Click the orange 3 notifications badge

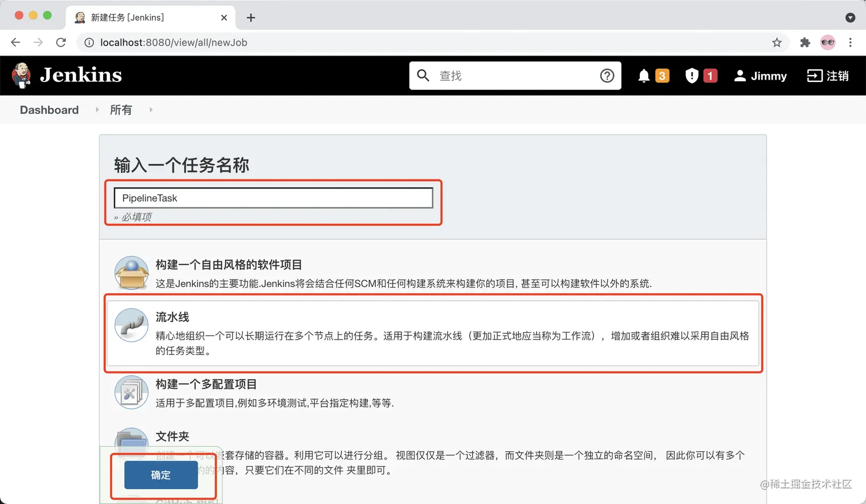click(x=662, y=76)
